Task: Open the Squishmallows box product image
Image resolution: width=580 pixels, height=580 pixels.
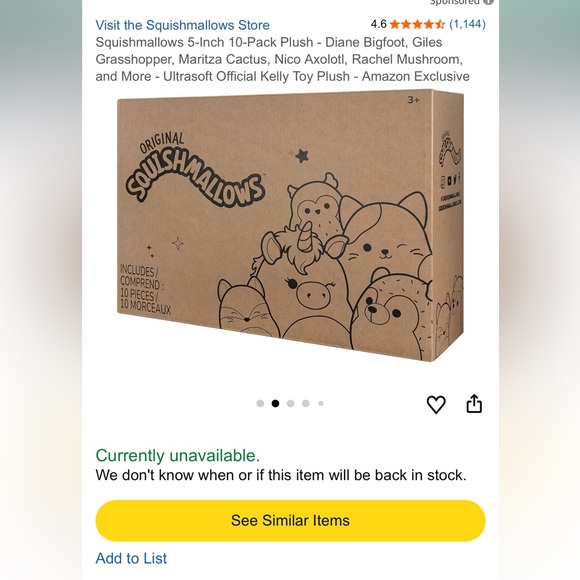Action: pyautogui.click(x=290, y=226)
